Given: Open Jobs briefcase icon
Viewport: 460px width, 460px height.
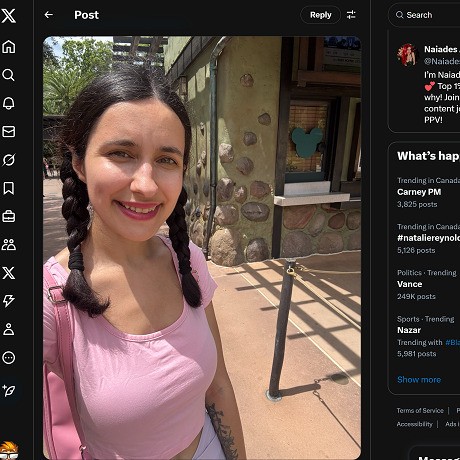Looking at the screenshot, I should [9, 216].
